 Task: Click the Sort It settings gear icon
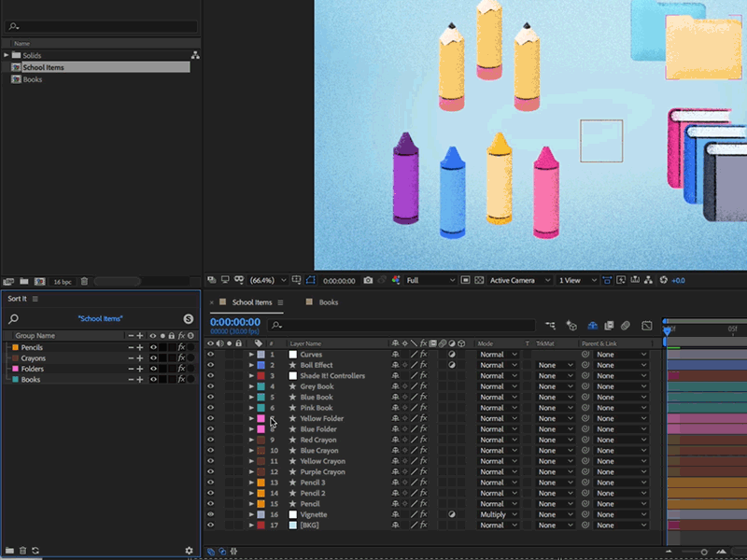pyautogui.click(x=190, y=551)
